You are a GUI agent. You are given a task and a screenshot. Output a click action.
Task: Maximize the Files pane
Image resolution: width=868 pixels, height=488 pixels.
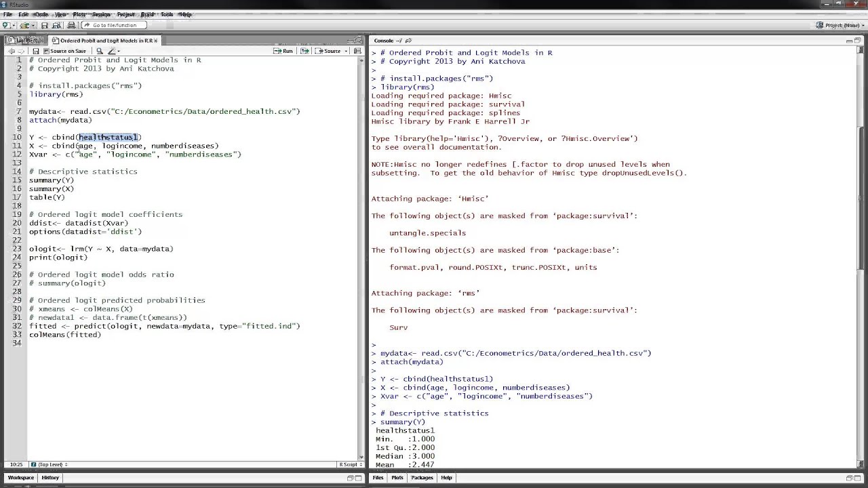click(x=859, y=478)
